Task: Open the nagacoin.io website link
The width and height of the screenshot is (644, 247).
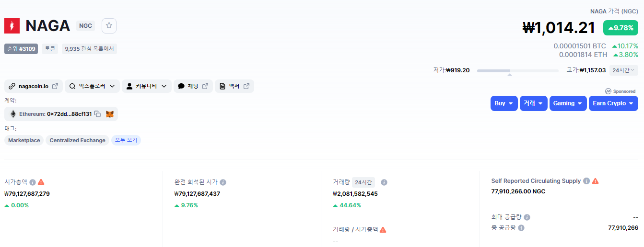Action: point(34,86)
